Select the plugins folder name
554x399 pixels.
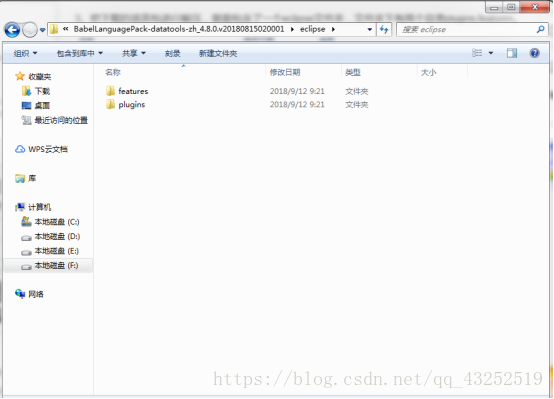click(131, 105)
